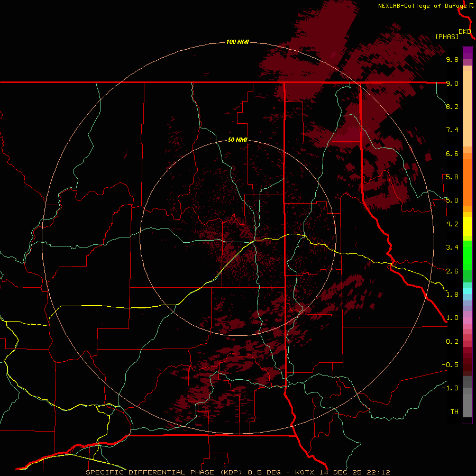Pick the purple top segment of the color bar
Image resolution: width=476 pixels, height=476 pixels.
[x=467, y=53]
